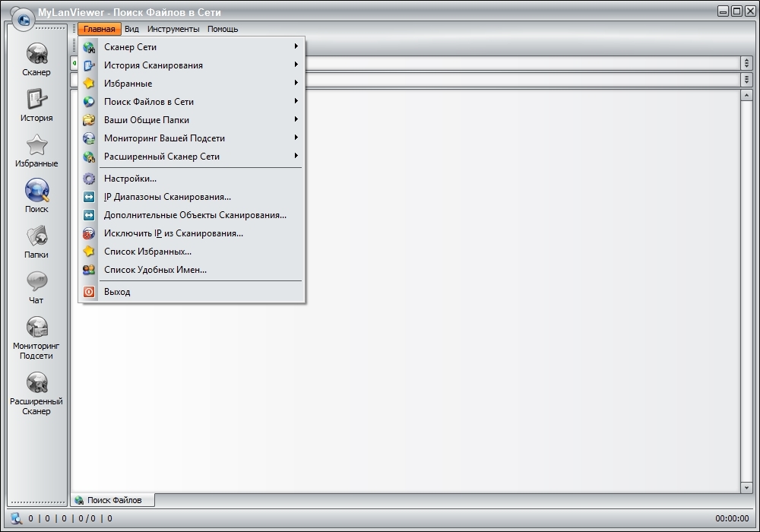Open the Вид menu

pos(131,29)
